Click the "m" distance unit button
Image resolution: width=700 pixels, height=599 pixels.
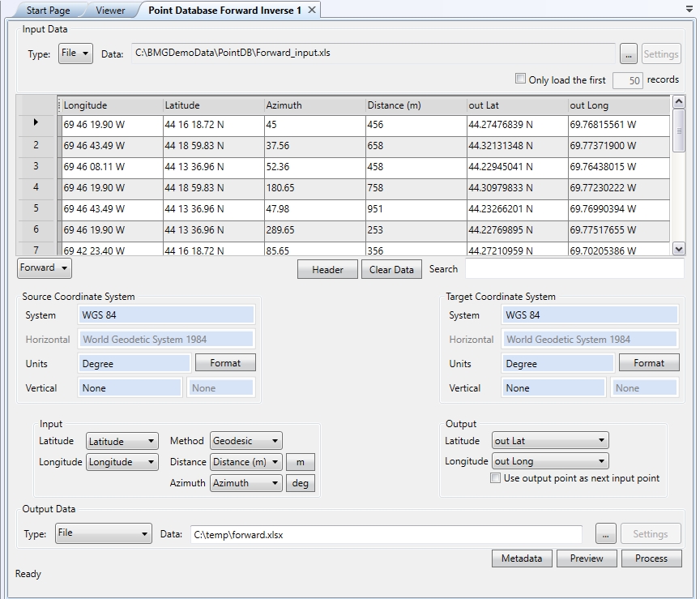tap(299, 462)
